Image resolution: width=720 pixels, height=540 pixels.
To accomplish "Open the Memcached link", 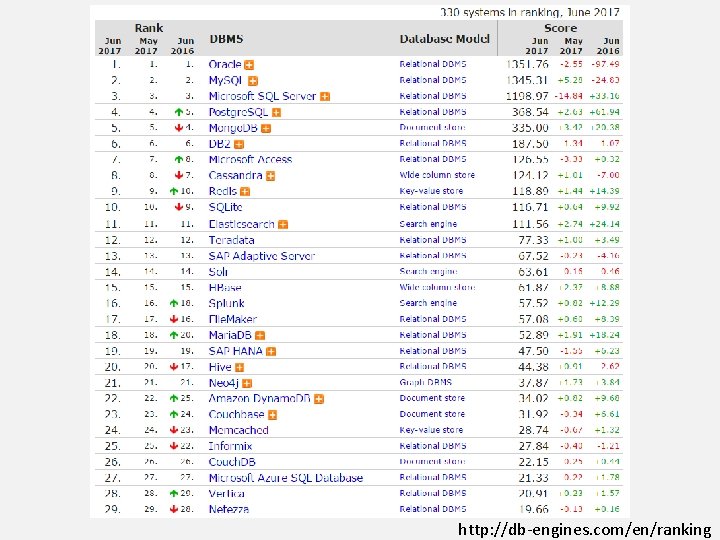I will tap(238, 430).
